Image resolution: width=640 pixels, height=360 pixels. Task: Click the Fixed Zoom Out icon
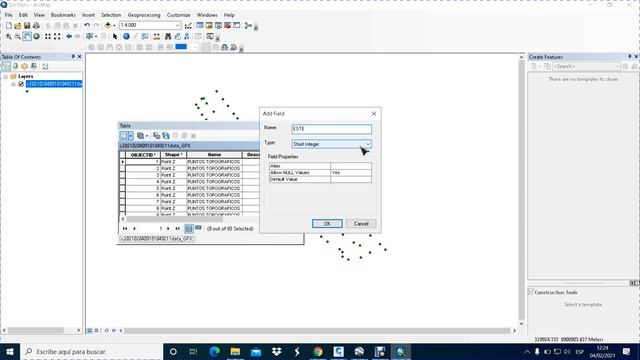click(x=57, y=36)
